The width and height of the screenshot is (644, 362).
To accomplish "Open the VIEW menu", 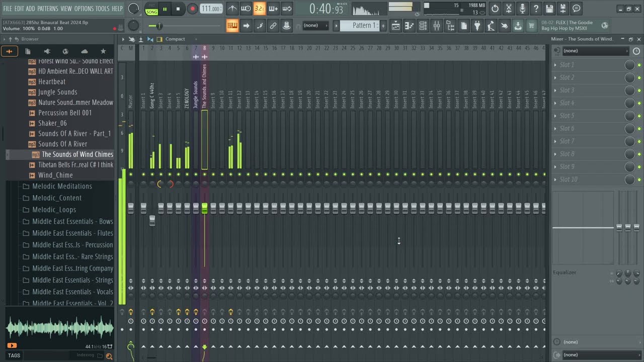I will coord(66,9).
